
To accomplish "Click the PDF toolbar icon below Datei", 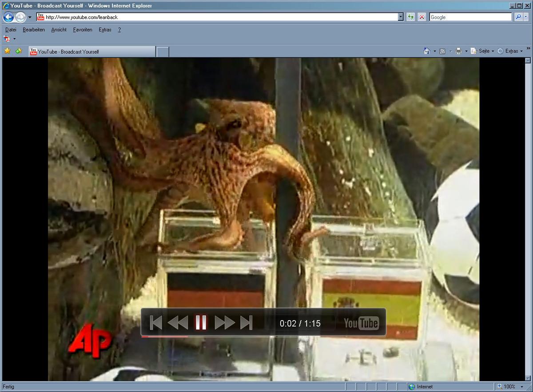I will coord(7,39).
